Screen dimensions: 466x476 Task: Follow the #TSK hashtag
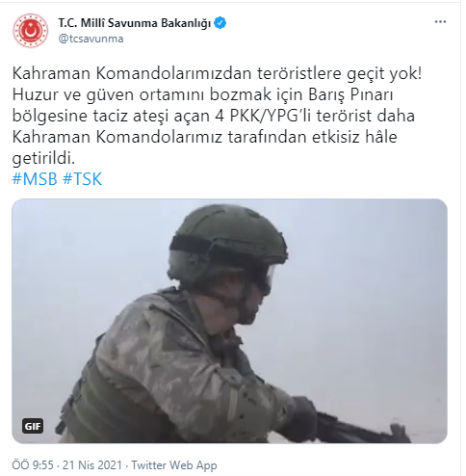(82, 179)
